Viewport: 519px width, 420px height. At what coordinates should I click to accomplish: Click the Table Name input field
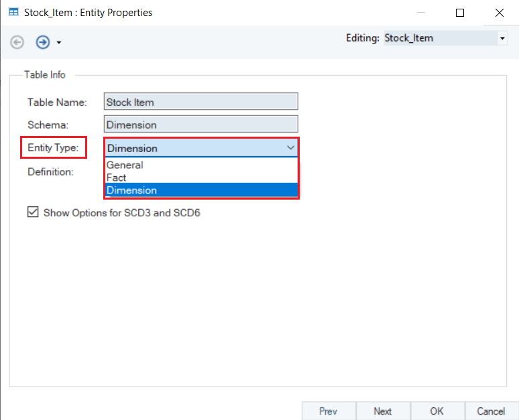point(201,102)
